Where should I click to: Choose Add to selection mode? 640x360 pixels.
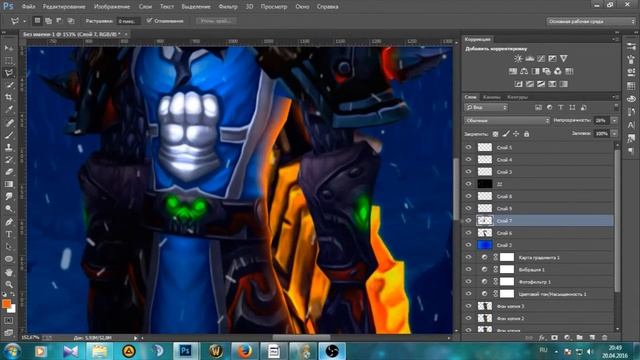(48, 21)
